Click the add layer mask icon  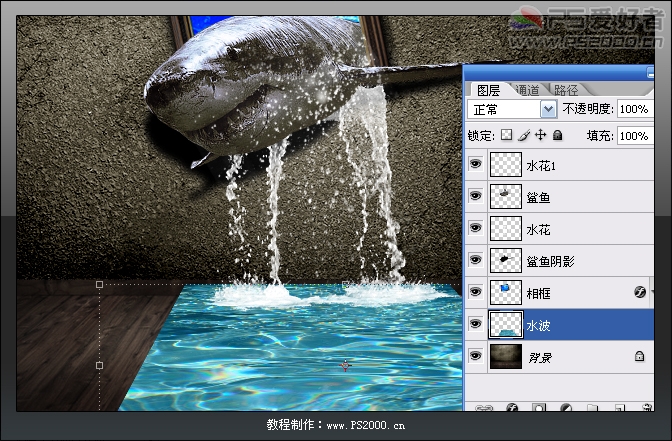pyautogui.click(x=539, y=408)
